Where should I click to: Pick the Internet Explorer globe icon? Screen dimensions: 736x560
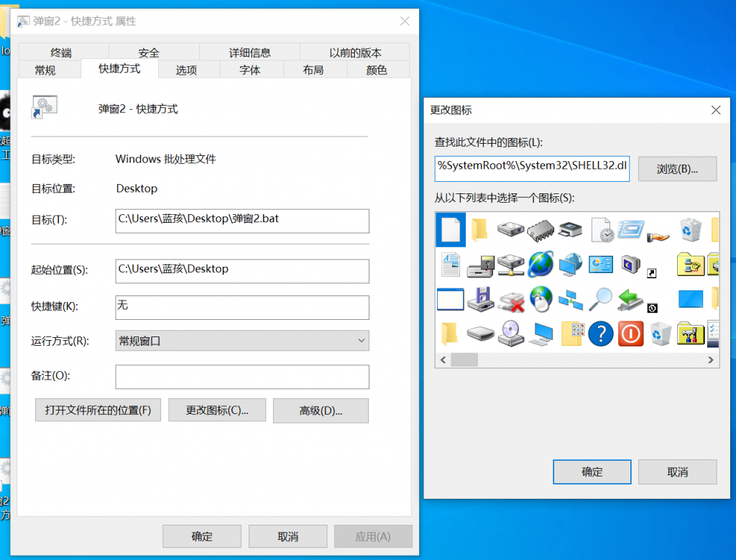(540, 264)
